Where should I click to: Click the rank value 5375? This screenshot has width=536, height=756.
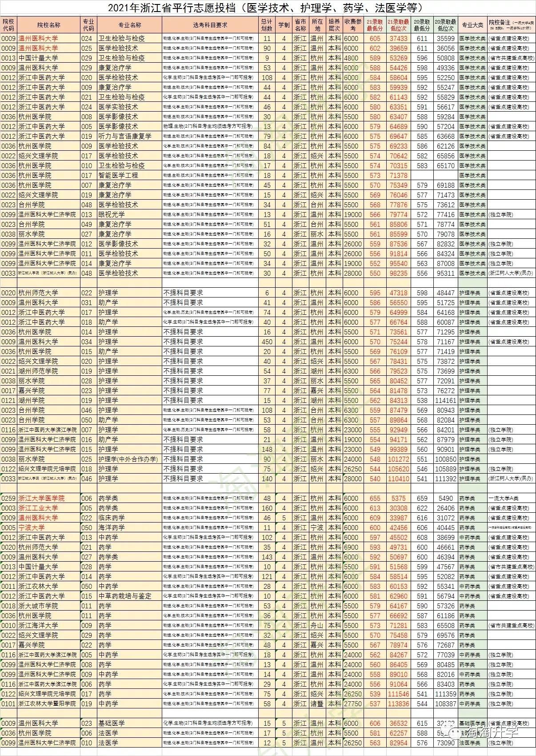pos(399,498)
